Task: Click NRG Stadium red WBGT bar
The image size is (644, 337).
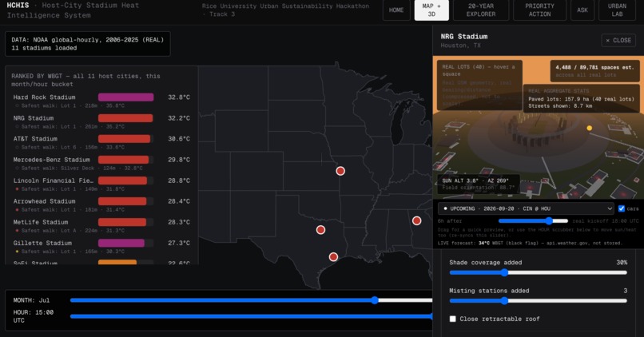Action: pos(125,118)
